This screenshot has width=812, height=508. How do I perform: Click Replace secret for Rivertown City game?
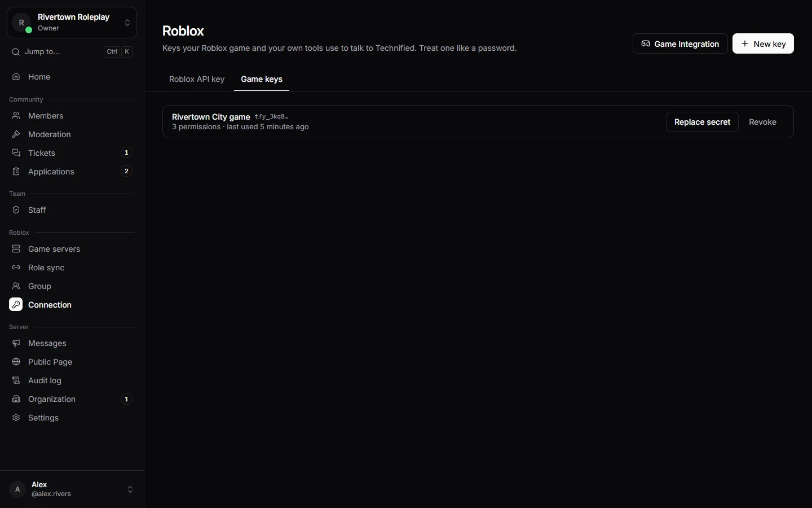(702, 122)
